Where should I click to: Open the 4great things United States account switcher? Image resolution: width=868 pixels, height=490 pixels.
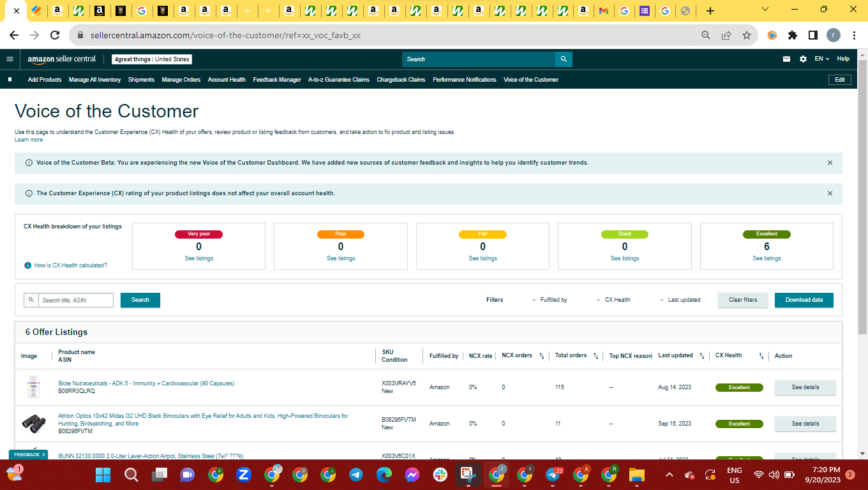(152, 59)
